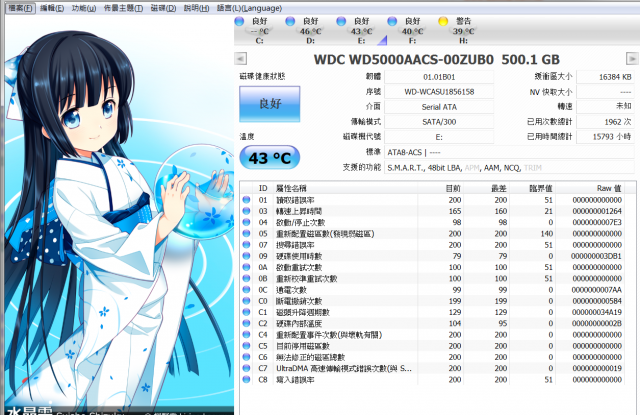Select threshold value 140 in row 05
The image size is (640, 415).
547,233
